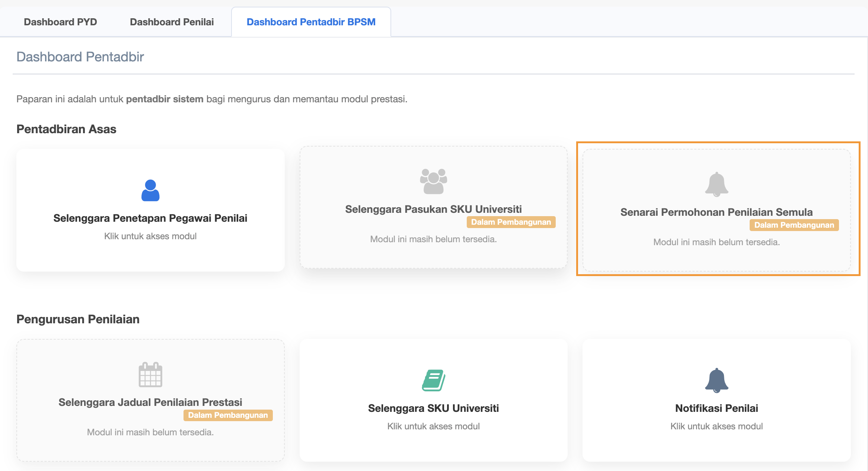Click Selenggara Jadual Penilaian Prestasi title

point(150,402)
